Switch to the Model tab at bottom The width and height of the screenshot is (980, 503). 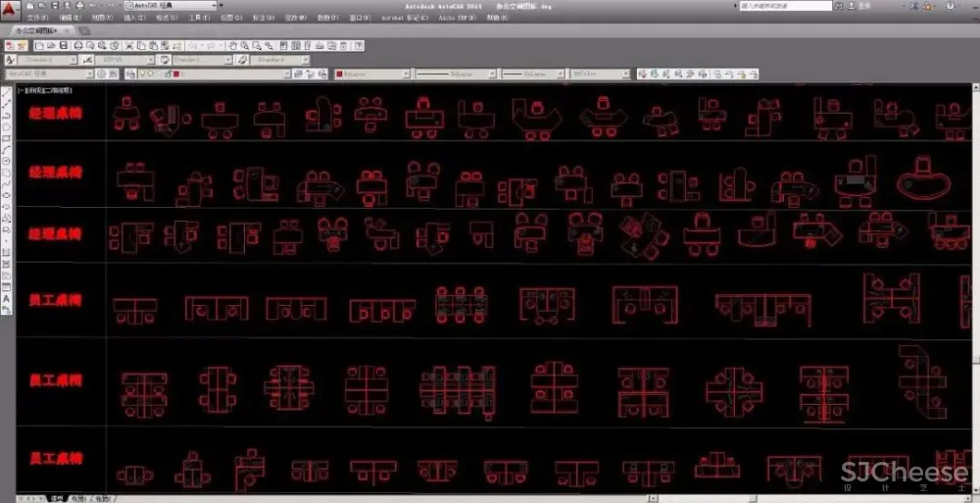pos(57,498)
